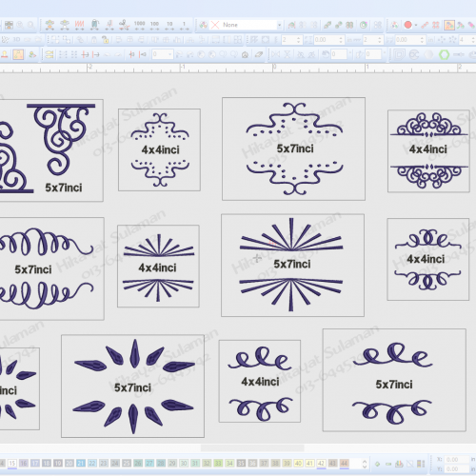The height and width of the screenshot is (476, 476).
Task: Select the 5x7inci corner swirl design
Action: [x=50, y=150]
